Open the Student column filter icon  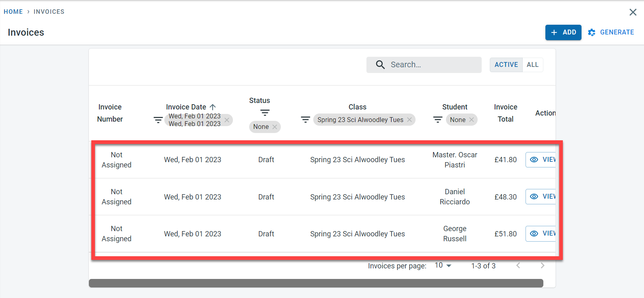tap(438, 120)
